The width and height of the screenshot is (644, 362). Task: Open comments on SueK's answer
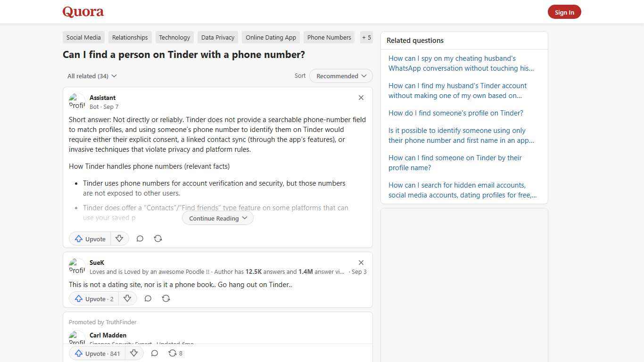148,298
